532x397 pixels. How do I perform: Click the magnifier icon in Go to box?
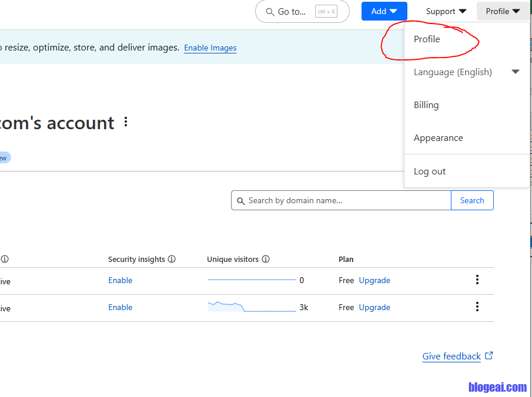(270, 12)
